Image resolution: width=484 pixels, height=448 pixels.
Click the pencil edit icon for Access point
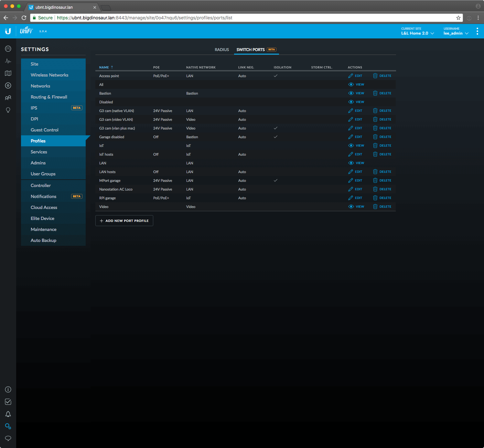[x=350, y=76]
